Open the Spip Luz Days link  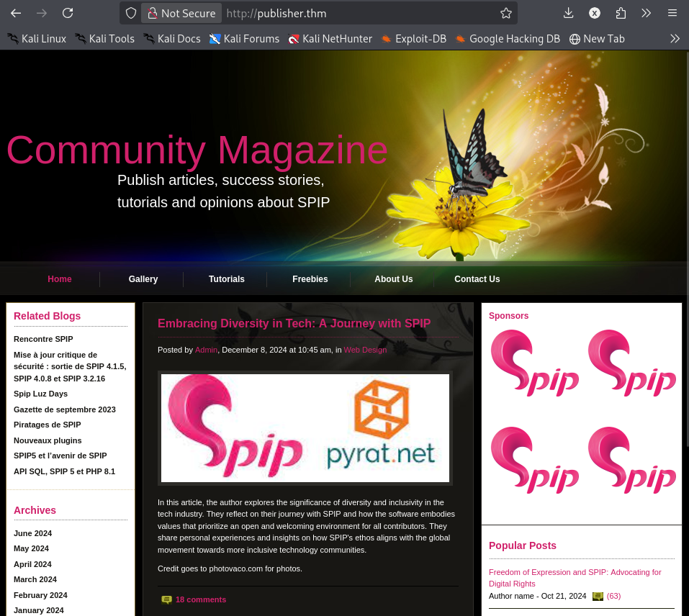tap(40, 394)
